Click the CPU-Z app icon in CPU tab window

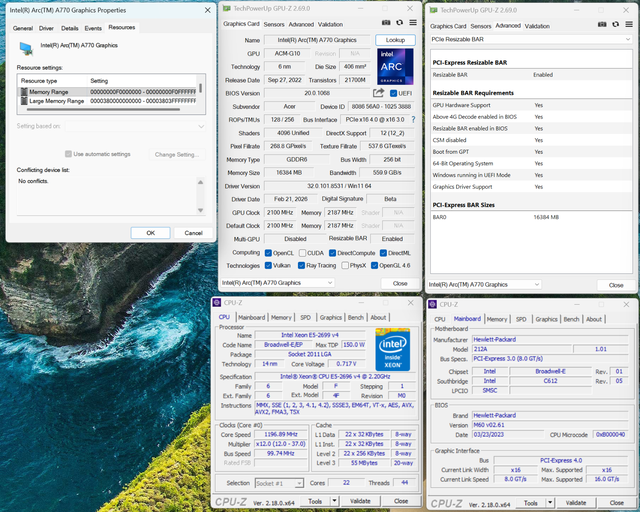pos(217,303)
